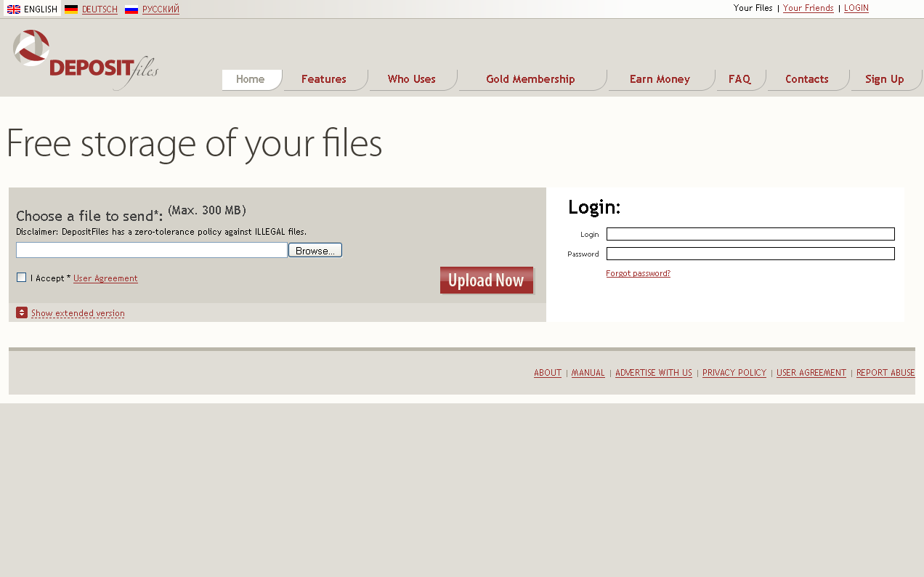Click the Upload Now button

click(x=487, y=280)
